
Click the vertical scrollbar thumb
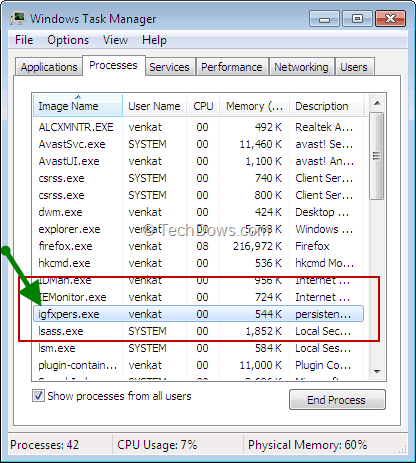click(x=377, y=156)
